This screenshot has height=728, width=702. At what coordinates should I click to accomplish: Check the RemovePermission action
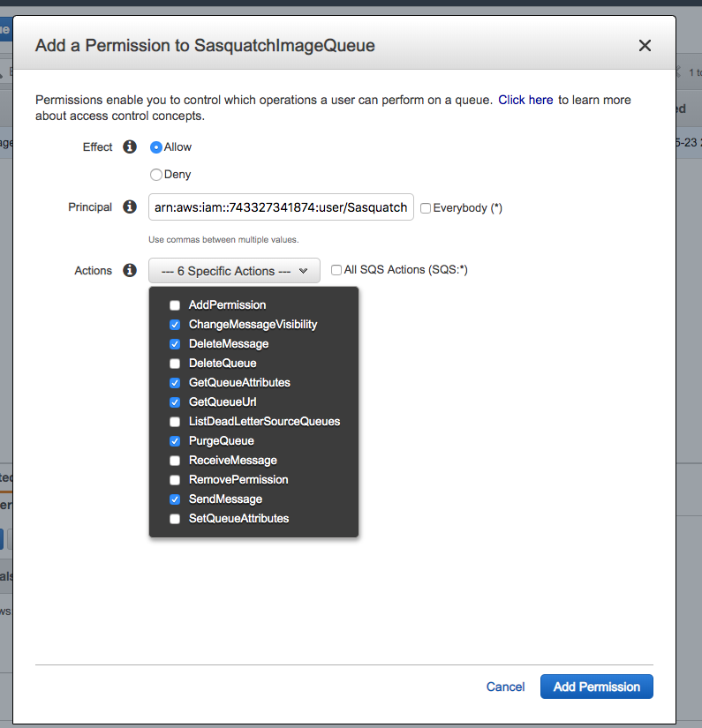pyautogui.click(x=175, y=480)
